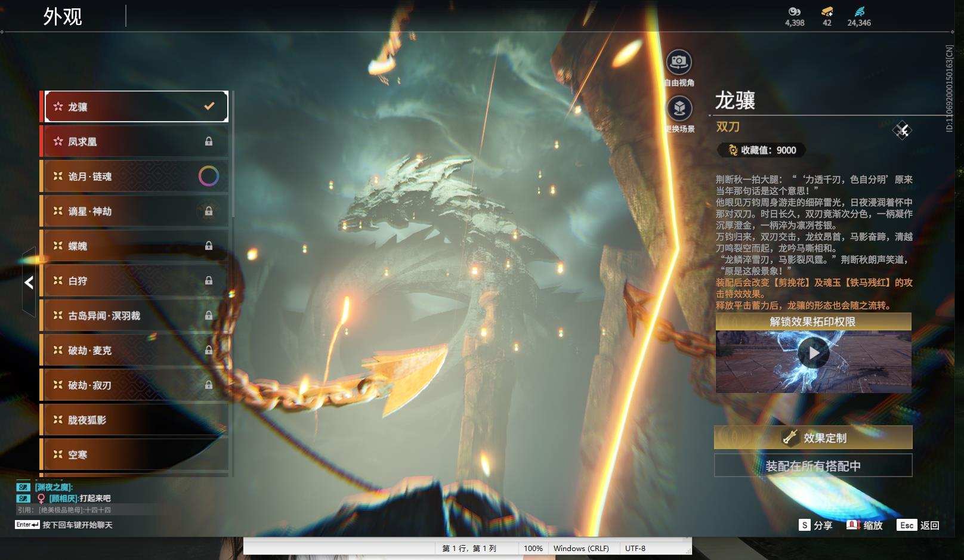Viewport: 964px width, 560px height.
Task: Click the key icon on 效果定制
Action: point(790,437)
